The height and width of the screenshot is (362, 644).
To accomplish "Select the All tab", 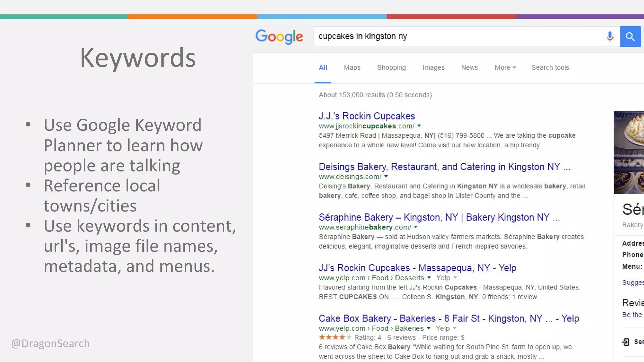I will tap(323, 68).
